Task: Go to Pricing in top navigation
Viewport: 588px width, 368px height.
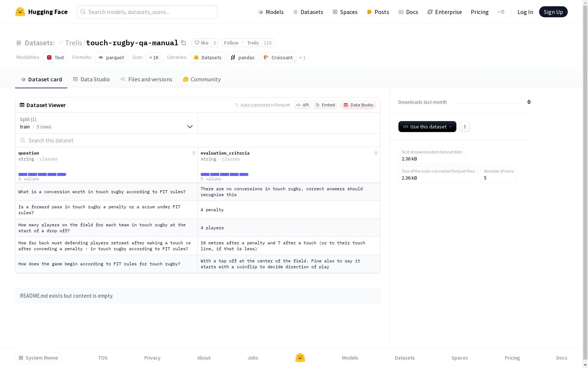Action: (480, 12)
